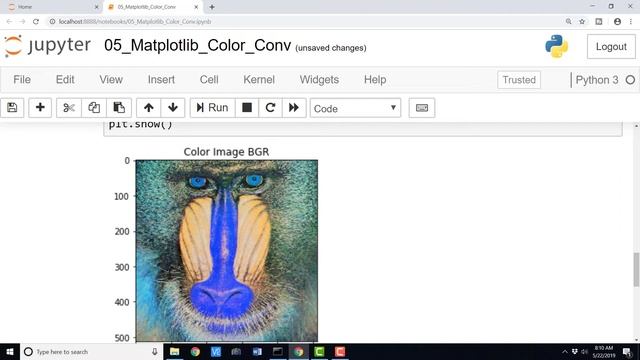Image resolution: width=640 pixels, height=360 pixels.
Task: Move selected cell up arrow
Action: pyautogui.click(x=149, y=108)
